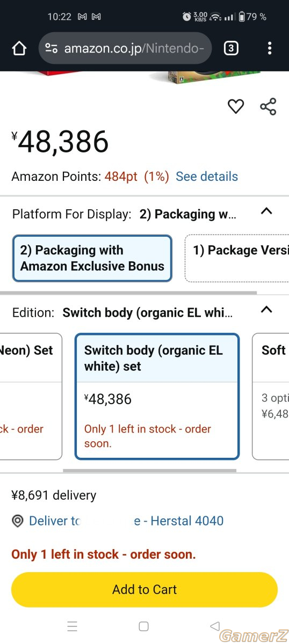Choose the Soft edition card
This screenshot has height=644, width=289.
[271, 397]
